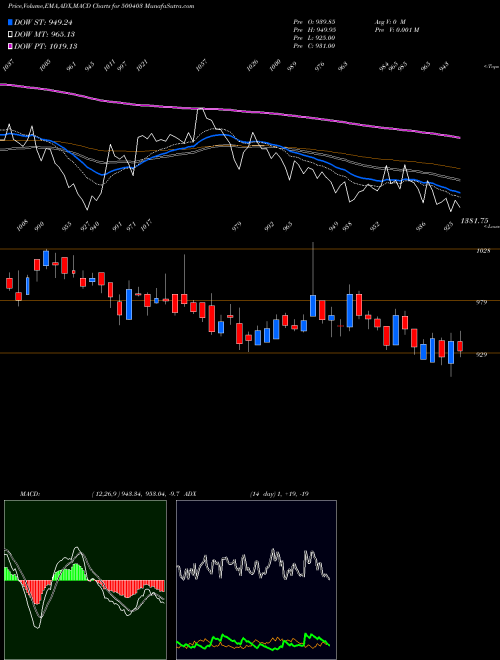Click the 929 price level label
Viewport: 500px width, 660px height.
coord(482,354)
